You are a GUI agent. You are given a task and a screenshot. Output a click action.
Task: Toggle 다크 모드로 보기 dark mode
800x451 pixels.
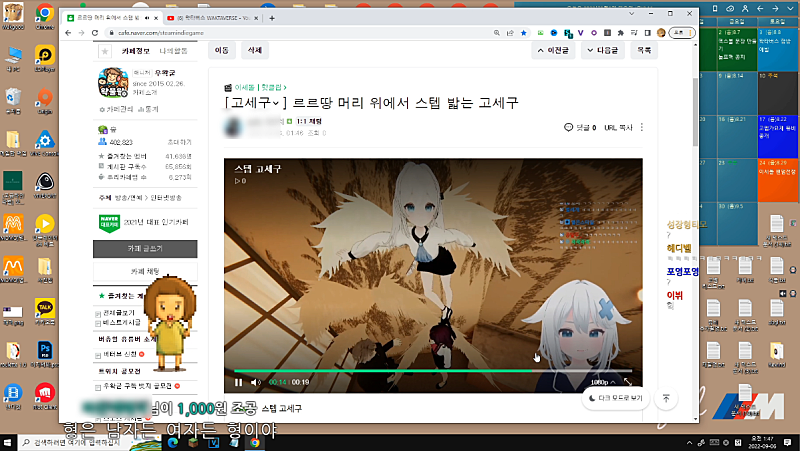(x=616, y=398)
